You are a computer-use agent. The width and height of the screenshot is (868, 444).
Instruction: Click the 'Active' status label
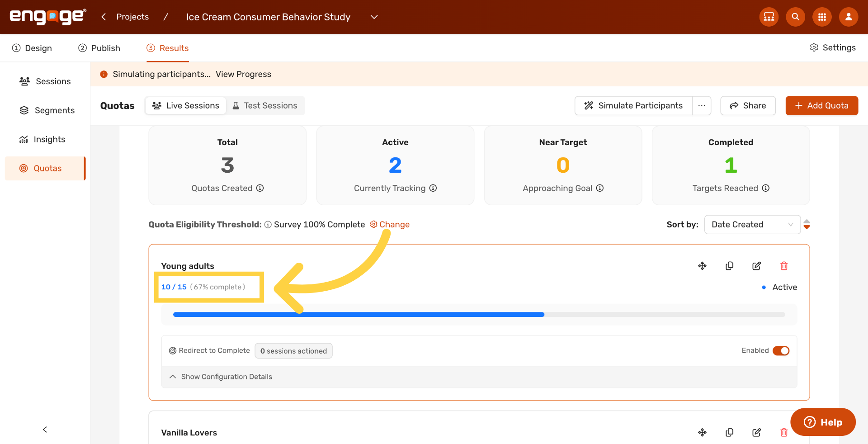[784, 287]
